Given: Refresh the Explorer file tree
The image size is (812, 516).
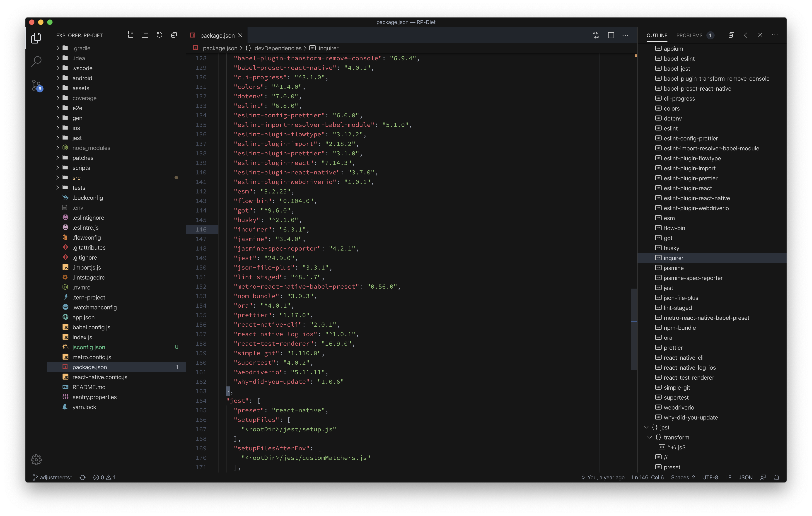Looking at the screenshot, I should 159,35.
